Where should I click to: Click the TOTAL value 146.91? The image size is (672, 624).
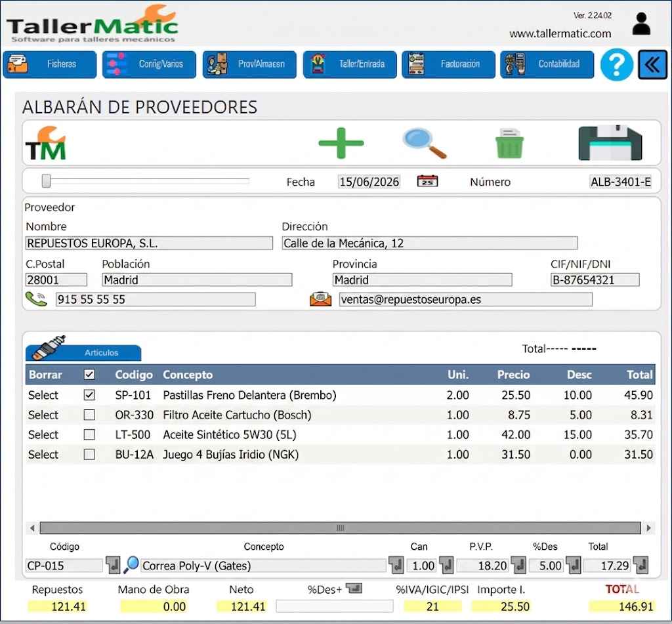pos(622,606)
